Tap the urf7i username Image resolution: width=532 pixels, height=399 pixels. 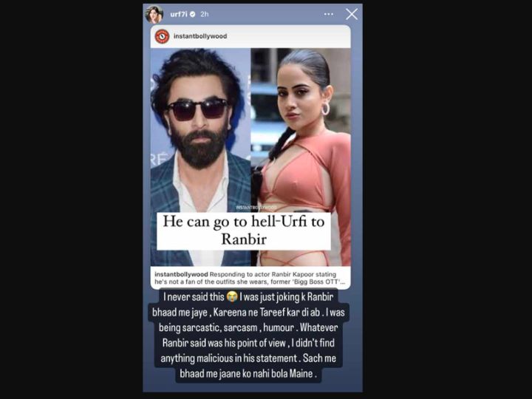point(179,14)
